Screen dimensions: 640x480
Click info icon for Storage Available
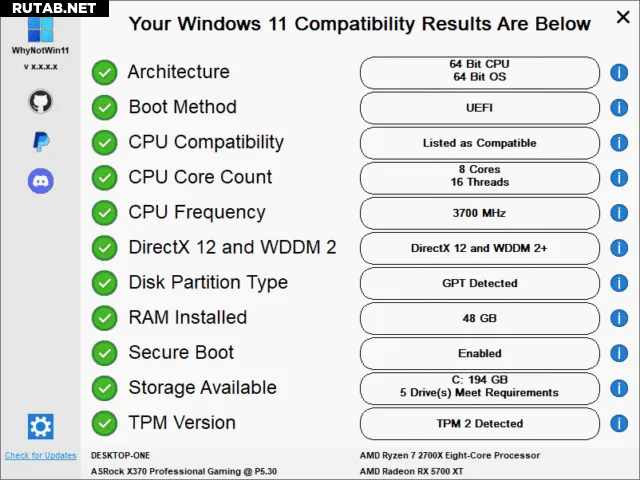click(619, 388)
